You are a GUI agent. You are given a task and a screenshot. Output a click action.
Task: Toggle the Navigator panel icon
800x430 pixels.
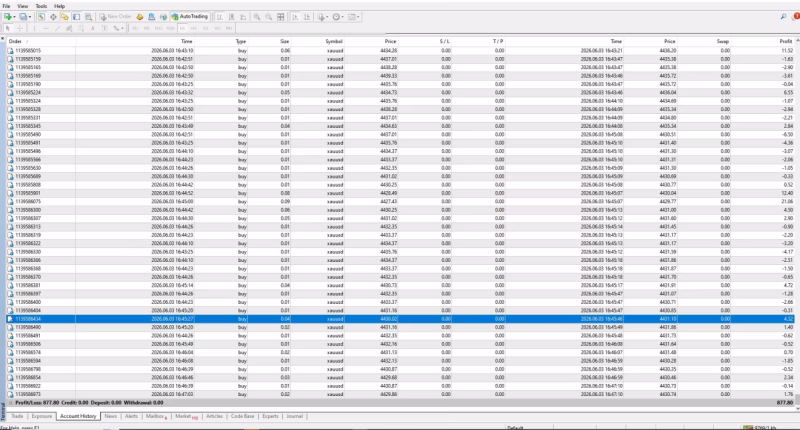pos(65,17)
